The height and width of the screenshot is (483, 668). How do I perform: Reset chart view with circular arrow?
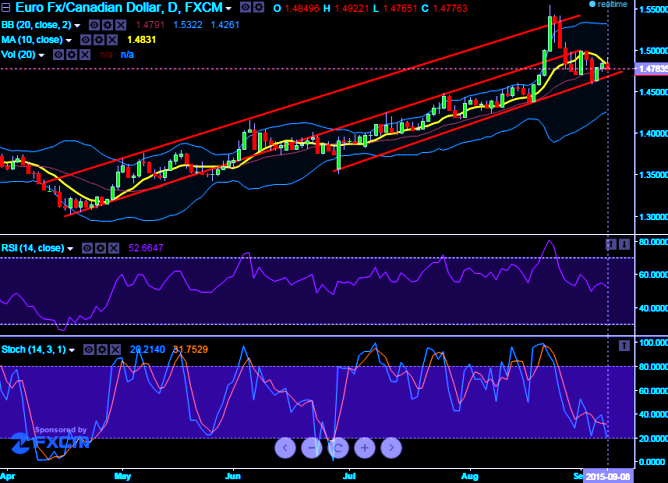tap(338, 448)
